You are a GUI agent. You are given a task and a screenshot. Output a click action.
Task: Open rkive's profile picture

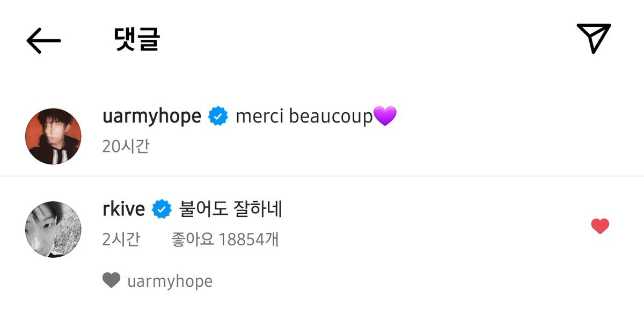(53, 229)
